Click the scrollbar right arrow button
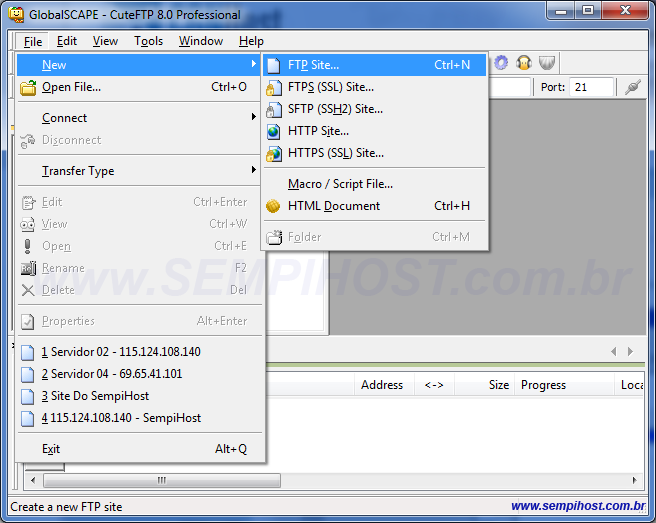The height and width of the screenshot is (523, 656). coord(635,480)
